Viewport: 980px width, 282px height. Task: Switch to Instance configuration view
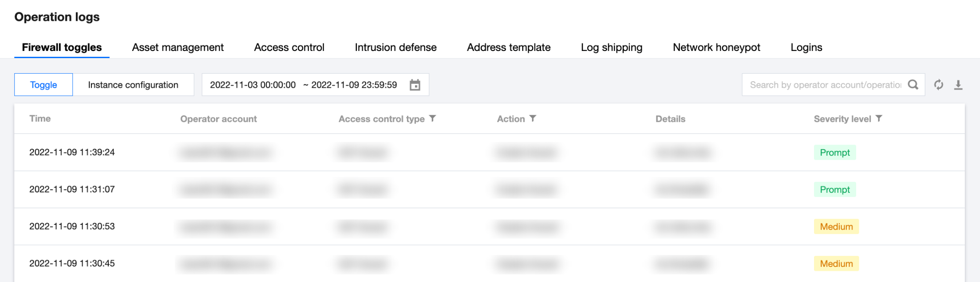(133, 85)
